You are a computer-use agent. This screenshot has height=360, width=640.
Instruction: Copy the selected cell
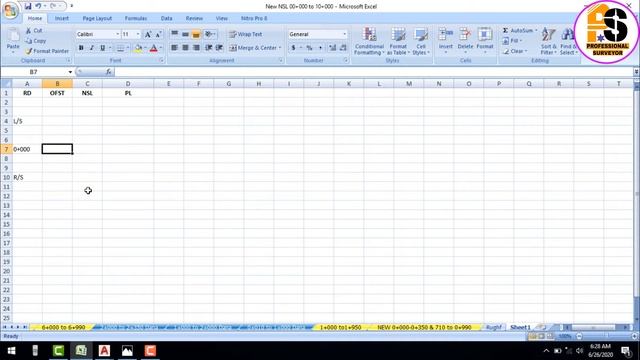tap(36, 41)
